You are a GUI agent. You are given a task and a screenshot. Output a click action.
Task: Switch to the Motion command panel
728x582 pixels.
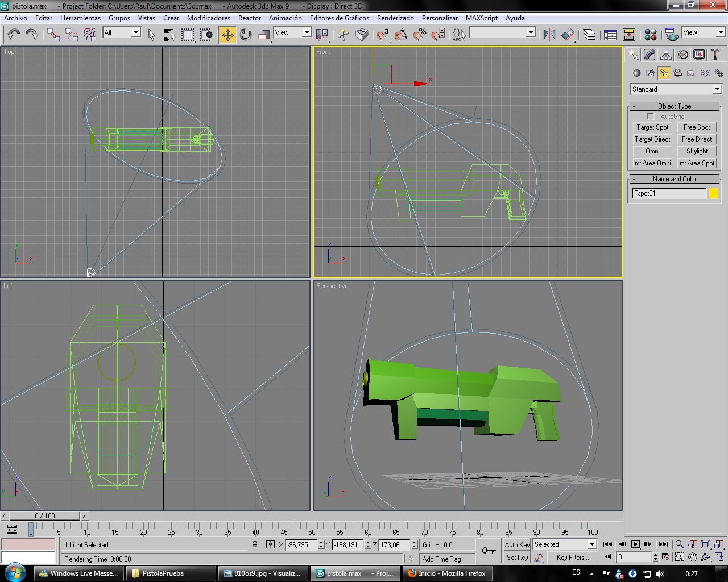point(682,55)
